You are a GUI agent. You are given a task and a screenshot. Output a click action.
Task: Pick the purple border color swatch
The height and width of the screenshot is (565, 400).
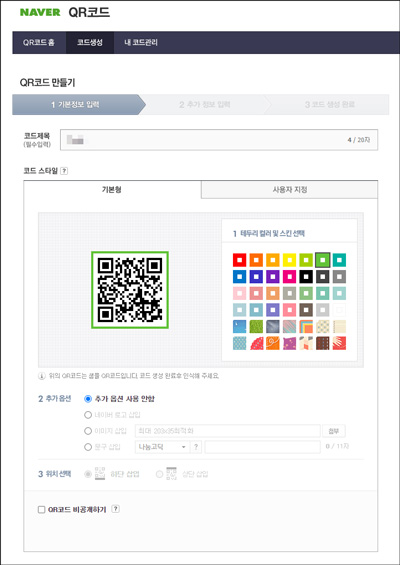[x=273, y=277]
